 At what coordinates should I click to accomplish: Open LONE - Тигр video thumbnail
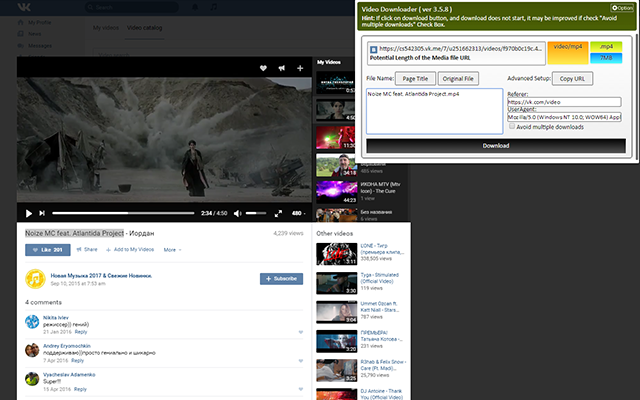(337, 254)
